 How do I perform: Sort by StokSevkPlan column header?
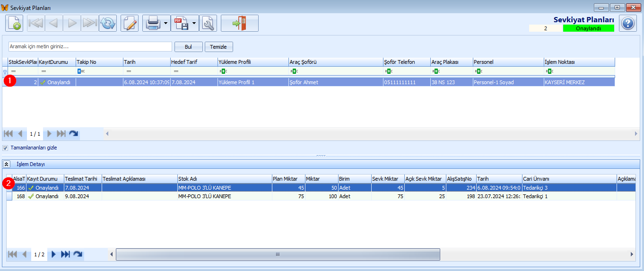point(23,62)
